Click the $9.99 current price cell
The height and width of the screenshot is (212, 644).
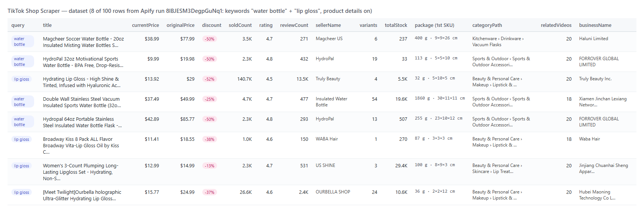pos(153,59)
